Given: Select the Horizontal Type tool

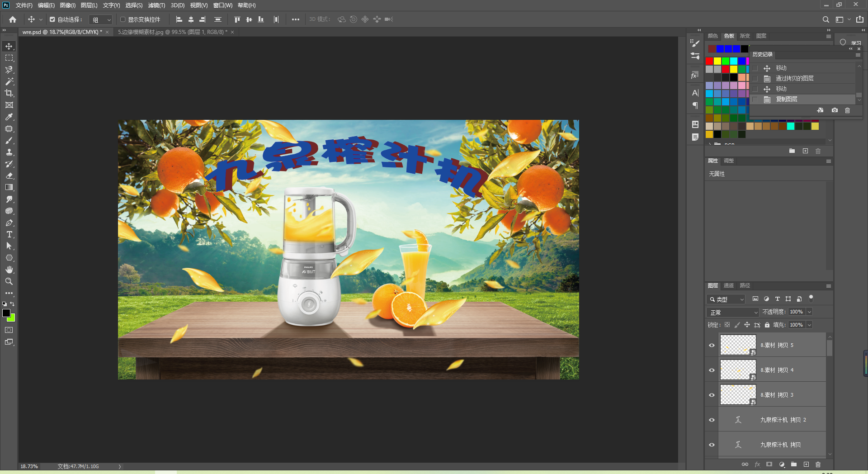Looking at the screenshot, I should pyautogui.click(x=9, y=234).
